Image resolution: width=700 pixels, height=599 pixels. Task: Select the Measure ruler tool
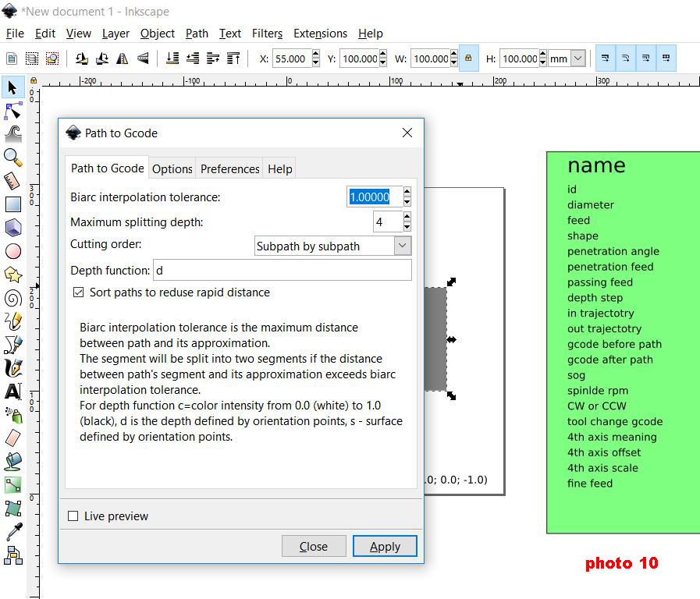tap(13, 181)
